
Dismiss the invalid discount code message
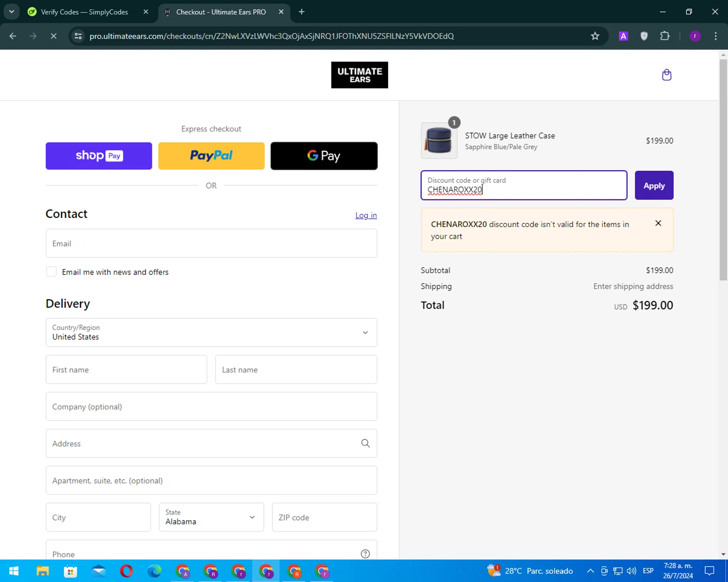point(658,223)
